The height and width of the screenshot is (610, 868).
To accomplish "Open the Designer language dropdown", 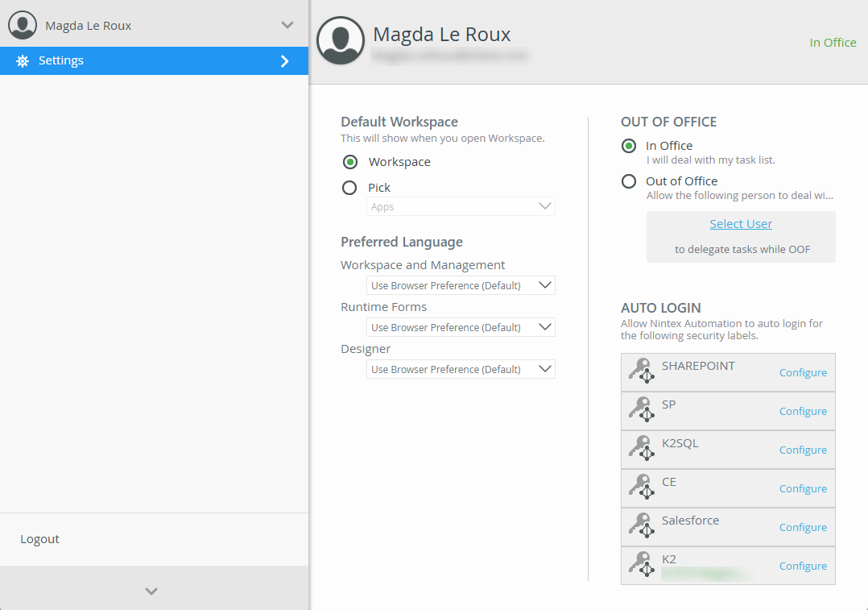I will click(461, 369).
